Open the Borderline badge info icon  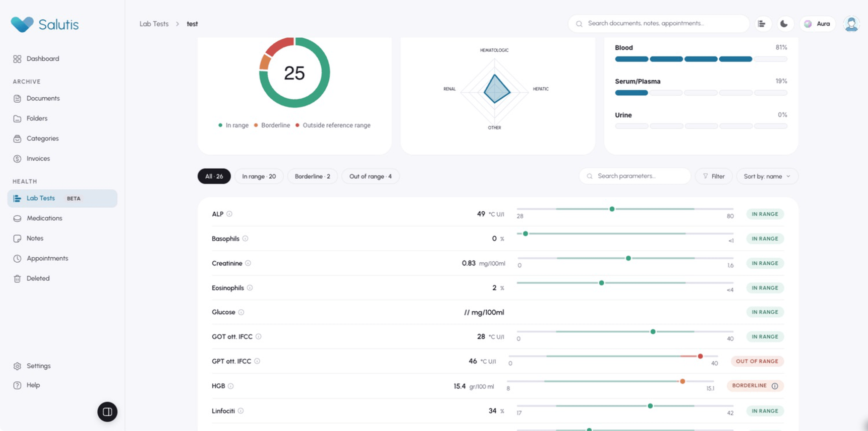pos(775,386)
